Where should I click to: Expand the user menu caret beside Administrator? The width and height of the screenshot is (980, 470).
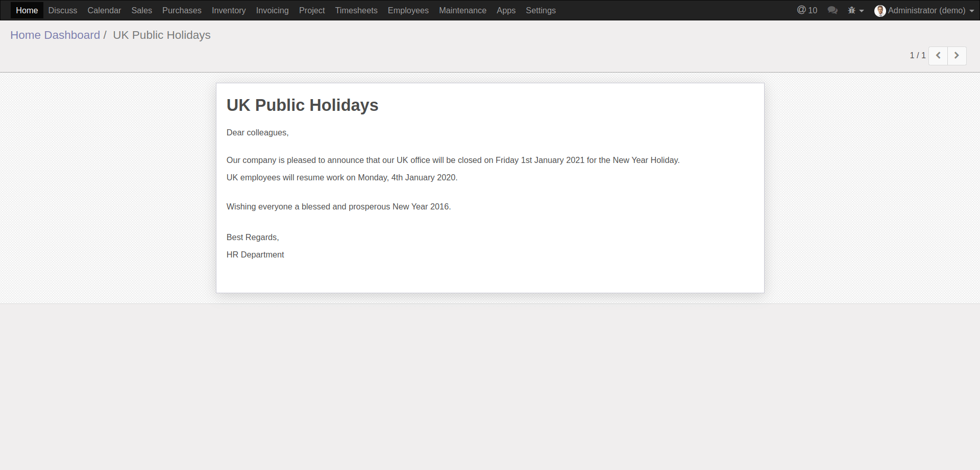(x=970, y=11)
